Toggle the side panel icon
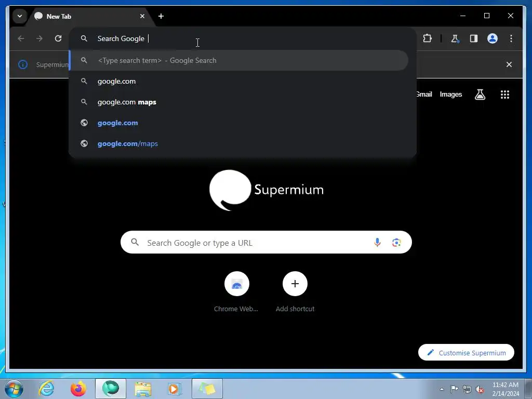The height and width of the screenshot is (399, 532). point(474,38)
